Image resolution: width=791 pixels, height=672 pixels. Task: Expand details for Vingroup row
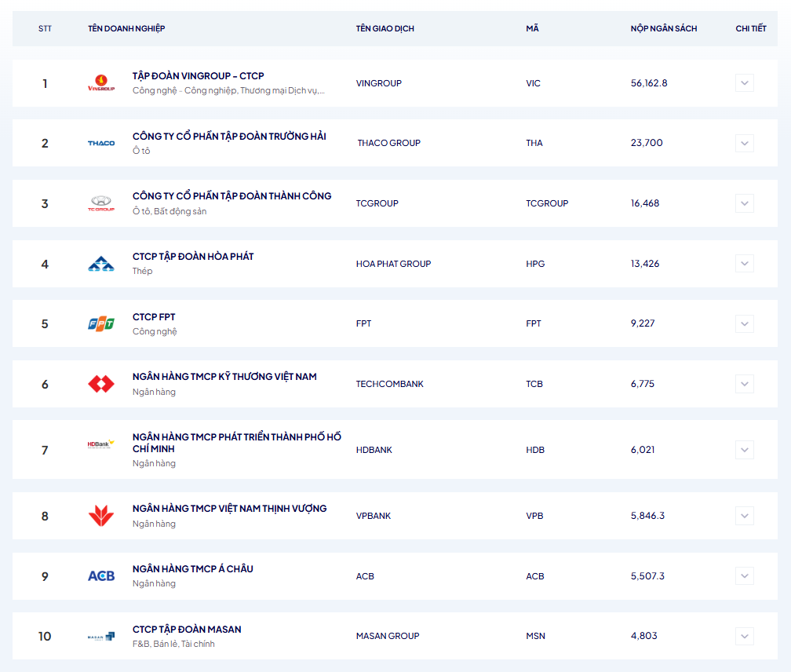tap(745, 83)
